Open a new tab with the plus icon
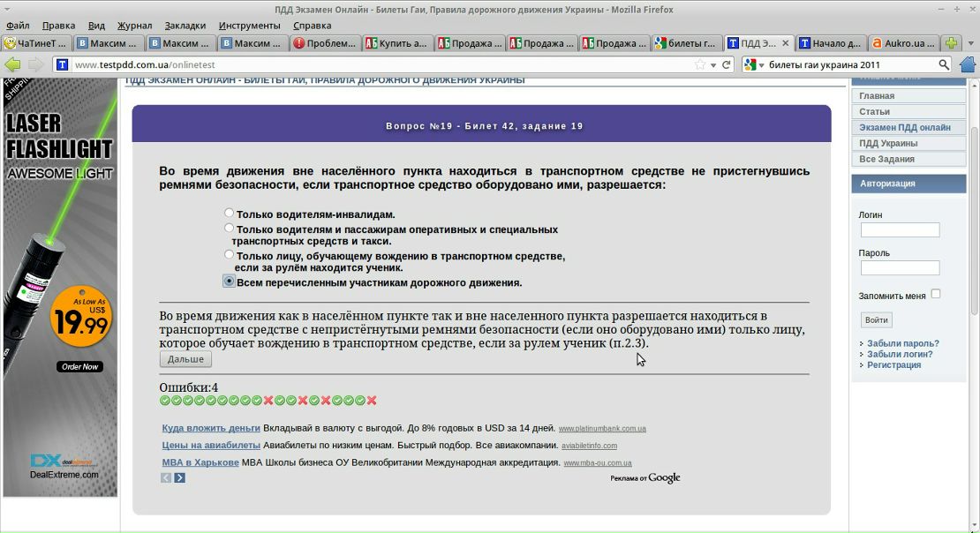The width and height of the screenshot is (980, 533). pos(951,42)
